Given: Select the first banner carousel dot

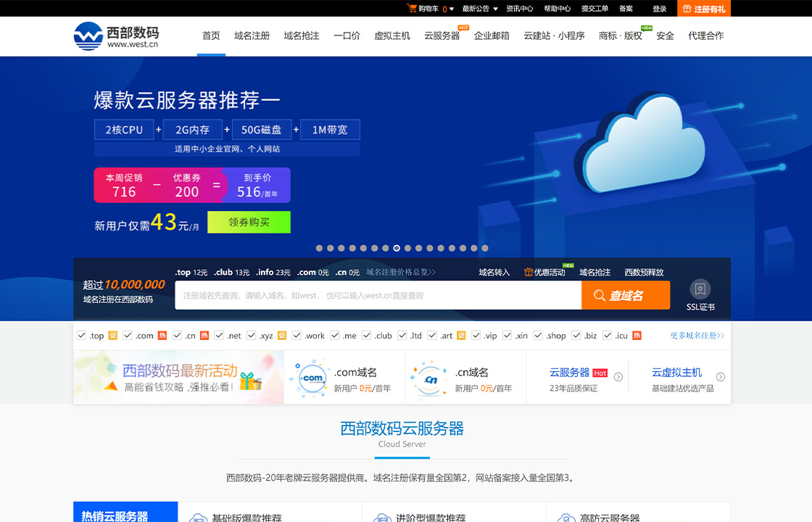Looking at the screenshot, I should pos(319,248).
